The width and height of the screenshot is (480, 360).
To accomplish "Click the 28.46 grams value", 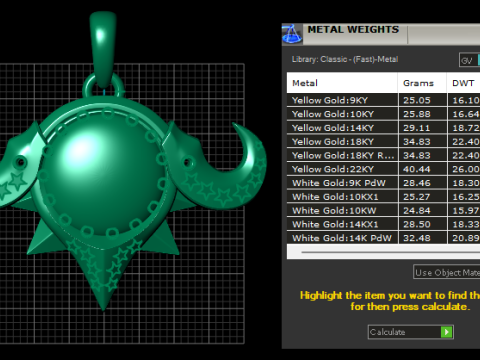I will point(417,183).
